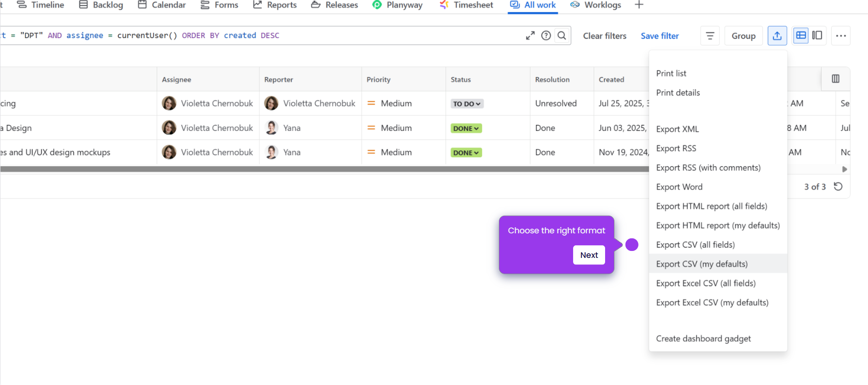Open the Worklogs tab
868x385 pixels.
(596, 5)
